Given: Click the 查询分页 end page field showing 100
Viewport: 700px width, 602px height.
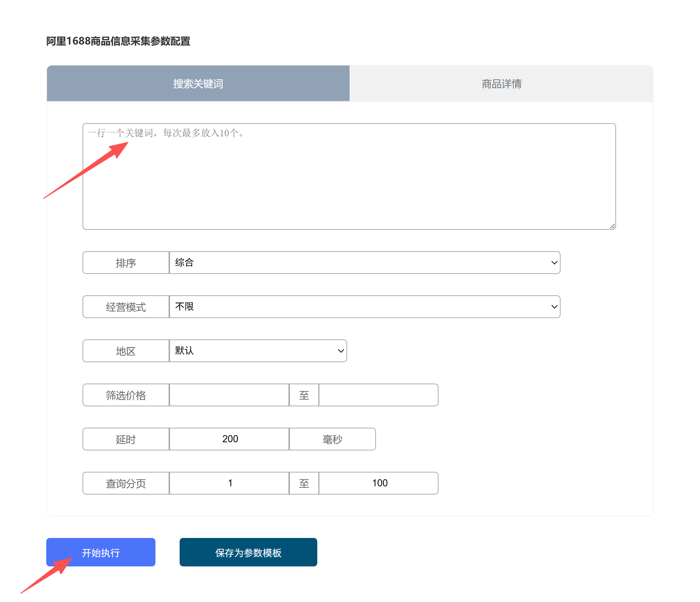Looking at the screenshot, I should 378,483.
